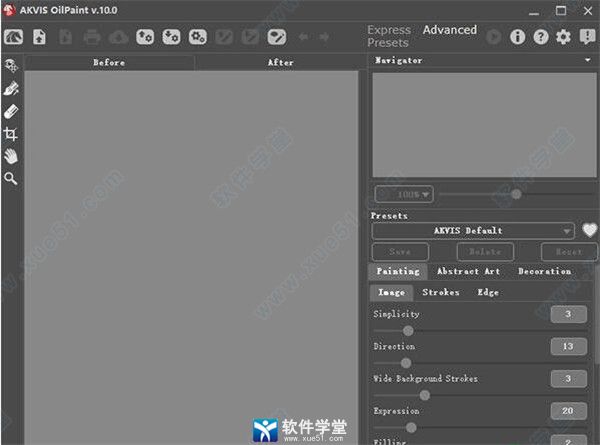
Task: Select the Quick Preview tool
Action: (x=11, y=66)
